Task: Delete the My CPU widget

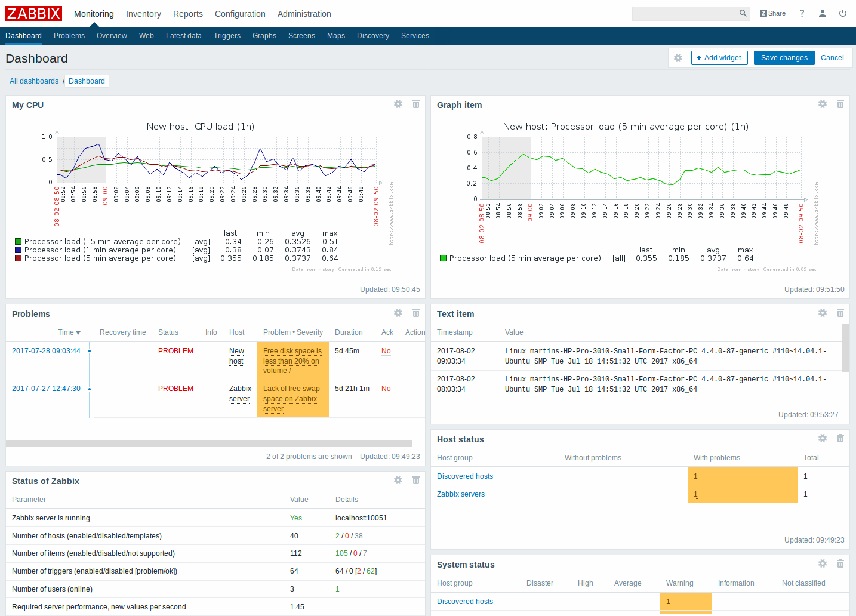Action: point(416,104)
